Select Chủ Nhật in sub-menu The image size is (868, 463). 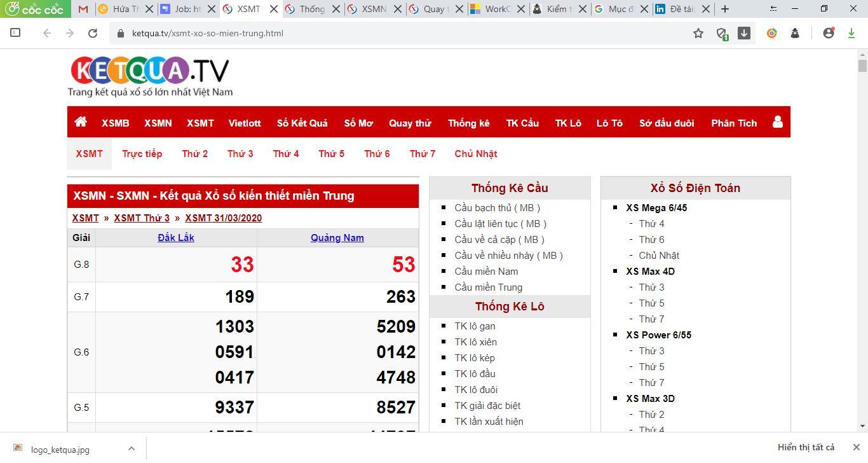(476, 153)
